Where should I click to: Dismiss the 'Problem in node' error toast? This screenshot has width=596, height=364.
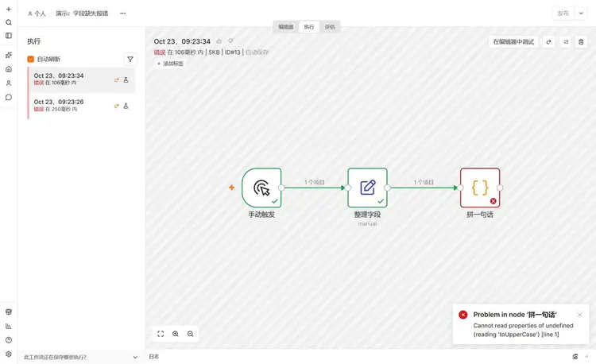click(579, 315)
